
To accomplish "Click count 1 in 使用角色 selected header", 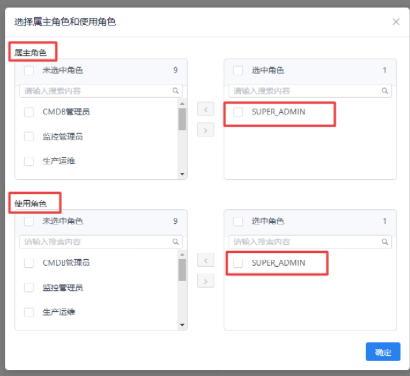I will pyautogui.click(x=384, y=221).
